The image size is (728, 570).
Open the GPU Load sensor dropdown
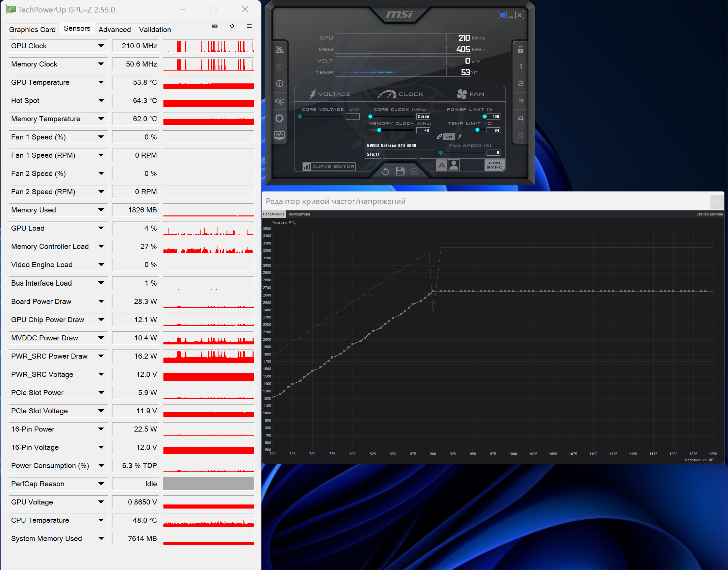101,228
